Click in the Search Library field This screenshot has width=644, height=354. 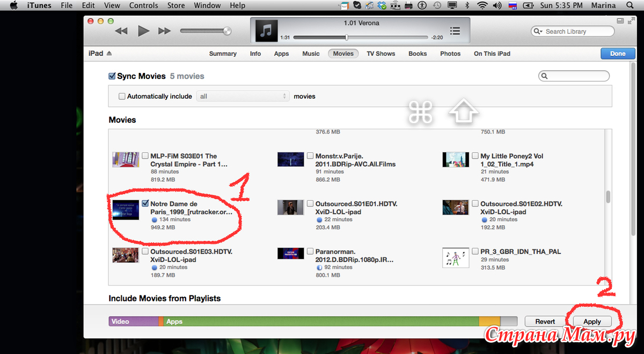(x=572, y=32)
